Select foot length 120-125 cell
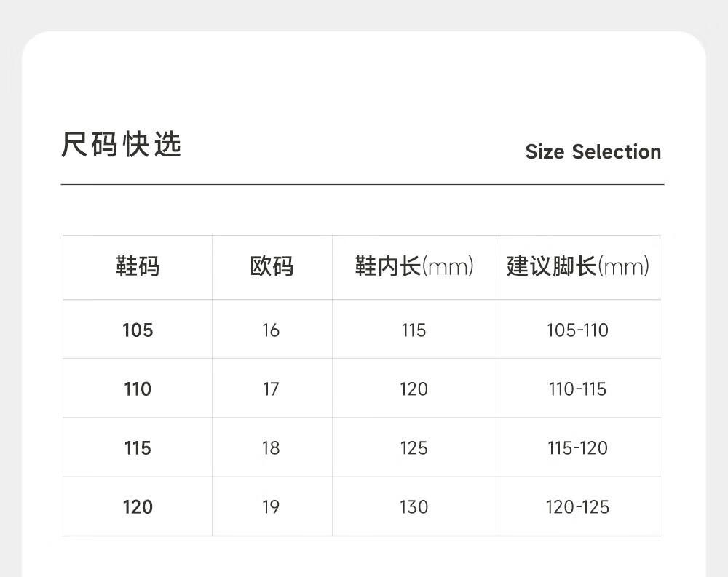This screenshot has height=577, width=728. (577, 507)
